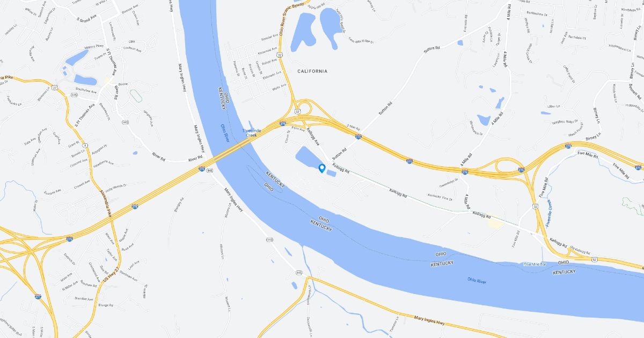Click the Military Pkwy street label
The height and width of the screenshot is (338, 644).
94,47
